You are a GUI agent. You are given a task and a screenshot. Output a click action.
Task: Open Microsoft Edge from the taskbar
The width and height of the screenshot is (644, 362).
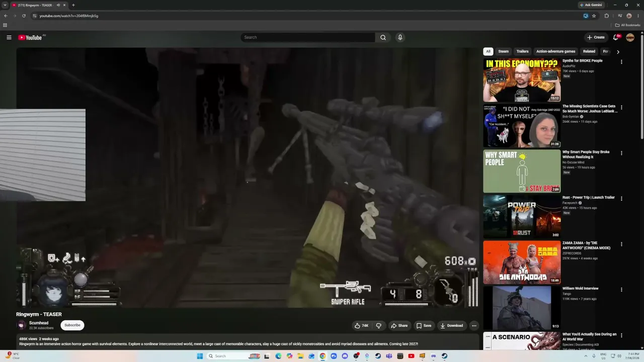(x=278, y=356)
